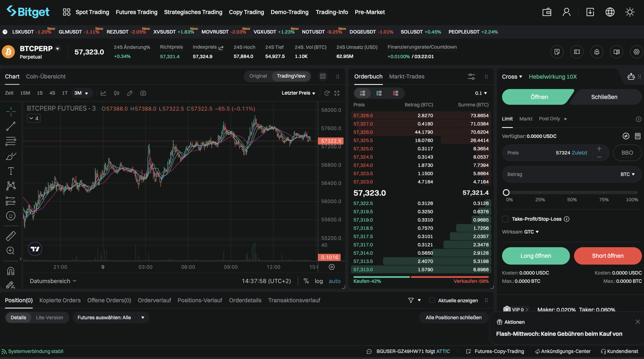This screenshot has width=644, height=359.
Task: Click the price alert bell icon
Action: point(597,52)
